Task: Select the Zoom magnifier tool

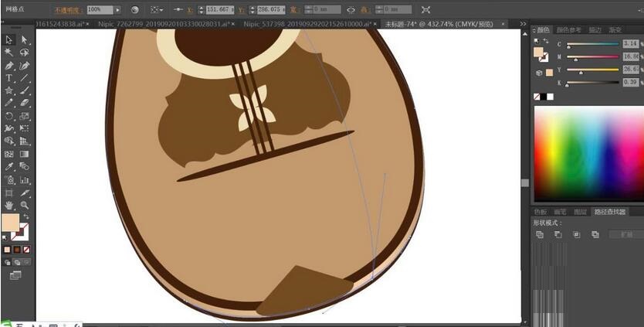Action: coord(25,206)
